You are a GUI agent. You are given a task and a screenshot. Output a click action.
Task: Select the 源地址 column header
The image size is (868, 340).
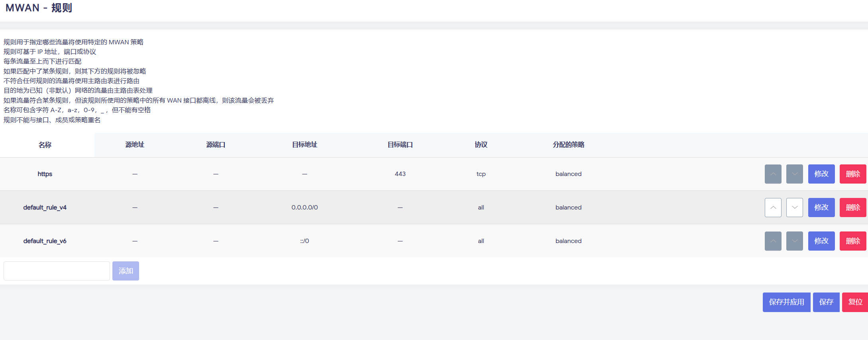click(x=135, y=145)
